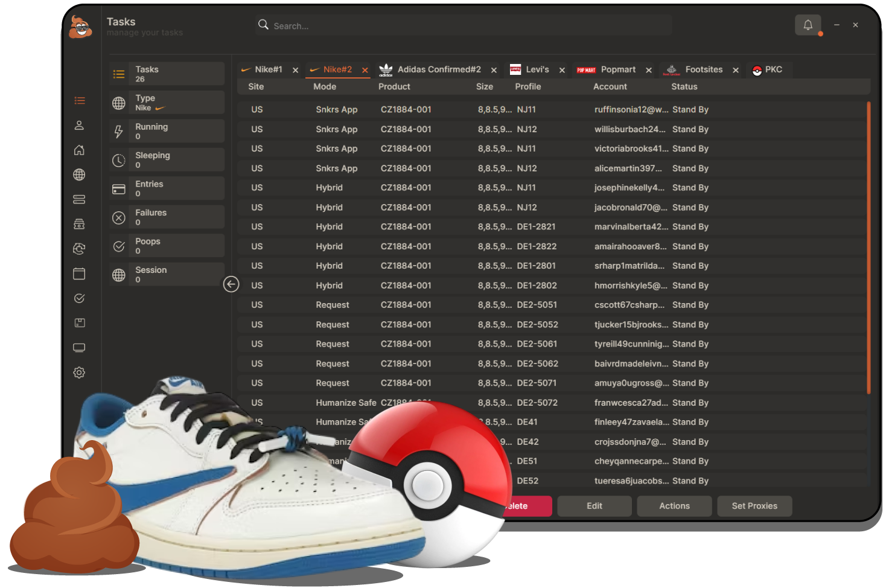Sort by Product column header
The image size is (883, 588).
pyautogui.click(x=394, y=86)
